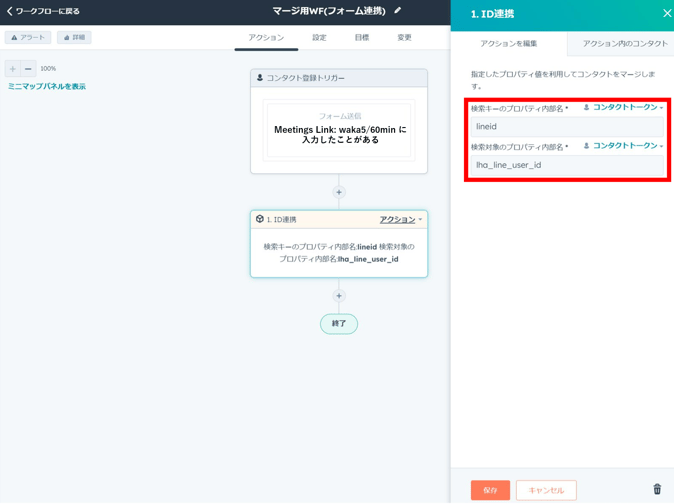Expand the アクション dropdown on ID連携 card
Viewport: 674px width, 504px height.
coord(400,219)
